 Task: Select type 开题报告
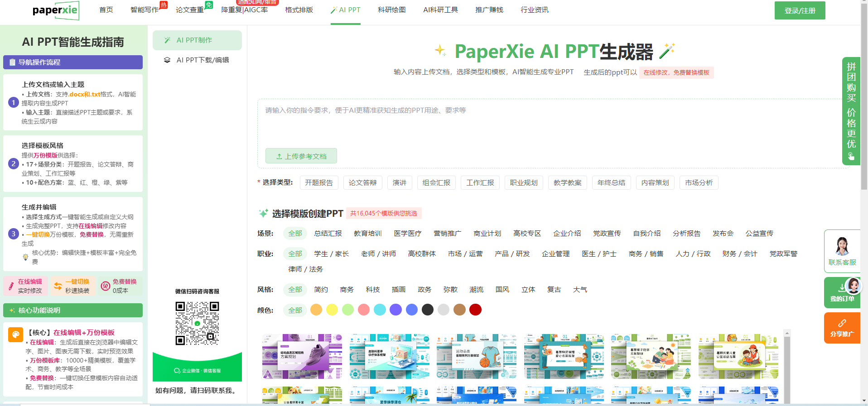319,183
